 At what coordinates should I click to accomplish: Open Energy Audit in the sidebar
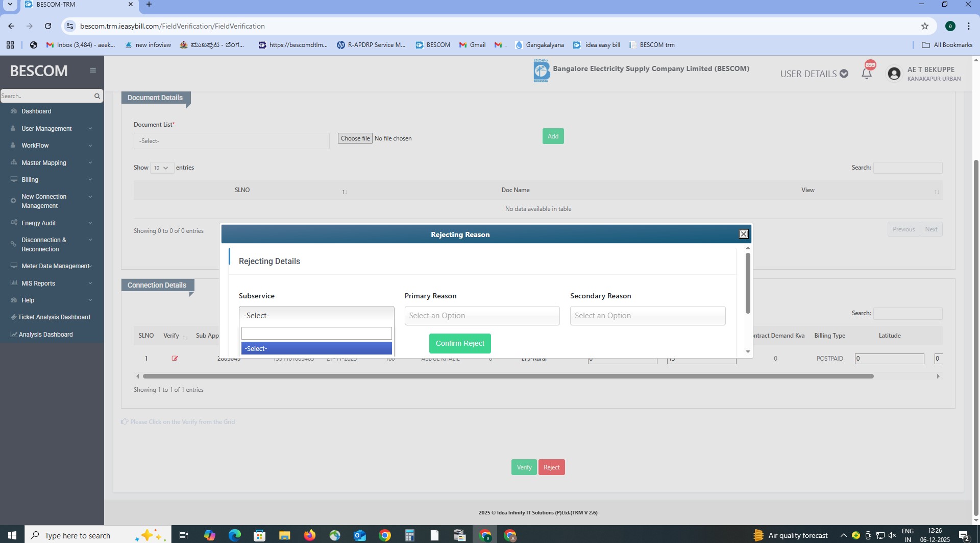click(39, 223)
